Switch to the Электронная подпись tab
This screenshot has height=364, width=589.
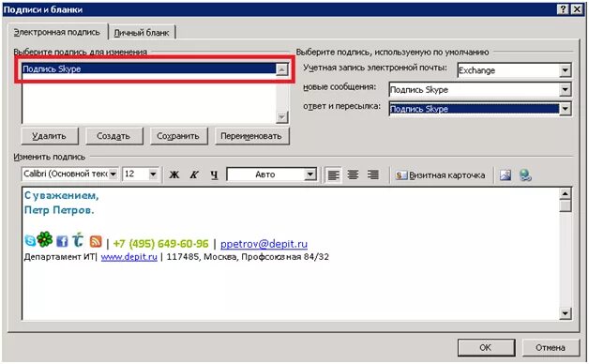pos(57,32)
